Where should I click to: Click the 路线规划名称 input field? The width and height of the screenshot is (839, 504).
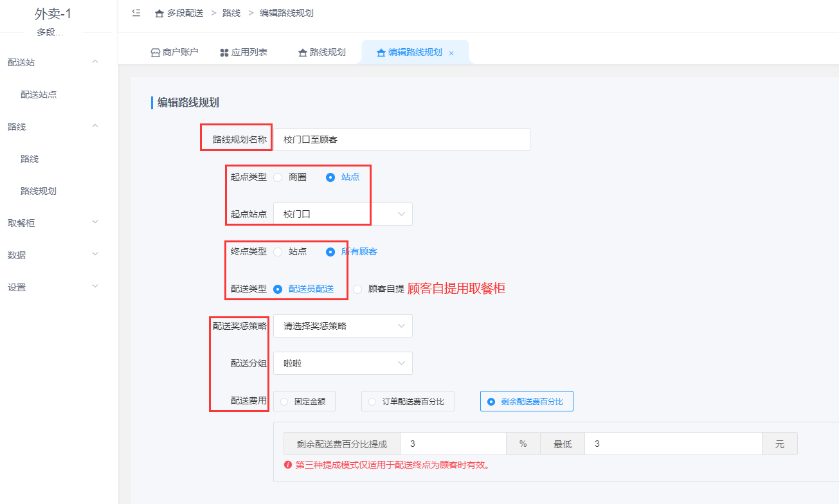(402, 139)
